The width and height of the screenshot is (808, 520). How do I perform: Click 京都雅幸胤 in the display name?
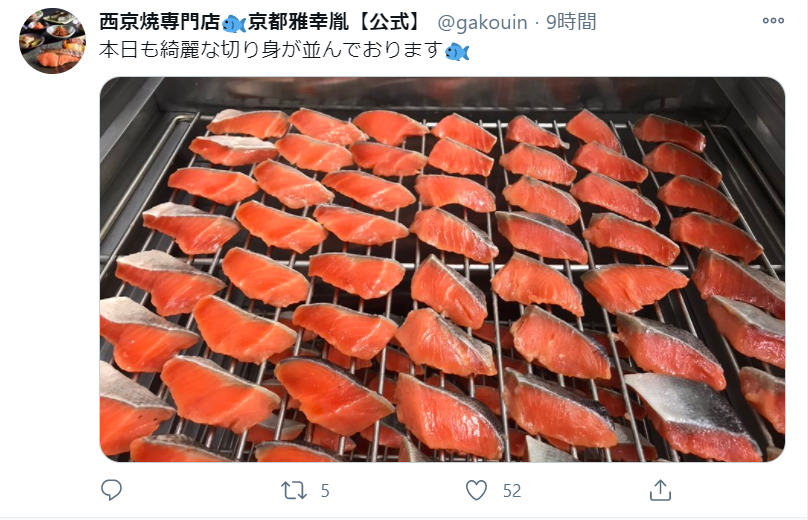point(298,22)
